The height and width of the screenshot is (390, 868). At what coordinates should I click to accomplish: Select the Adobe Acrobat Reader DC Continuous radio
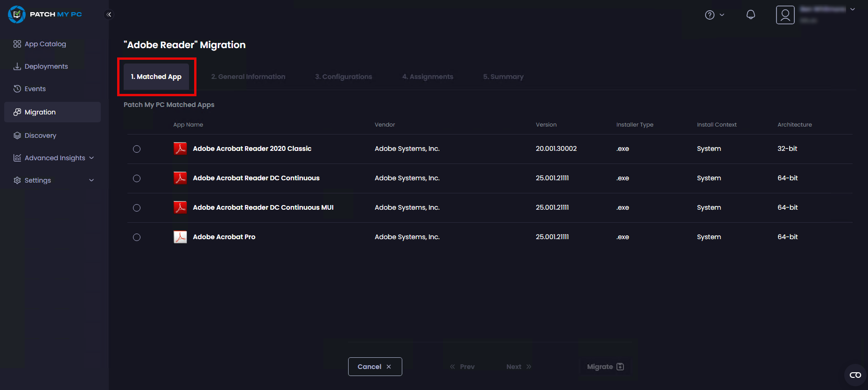137,178
